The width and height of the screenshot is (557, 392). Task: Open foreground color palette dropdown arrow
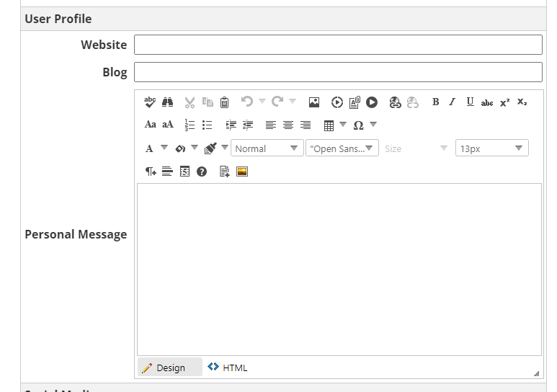(164, 147)
